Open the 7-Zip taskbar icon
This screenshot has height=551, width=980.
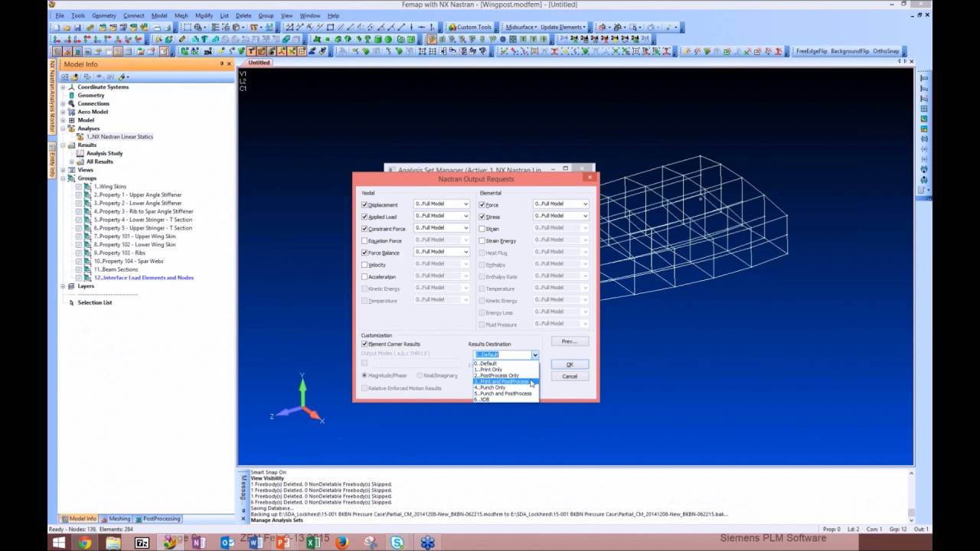[x=142, y=543]
